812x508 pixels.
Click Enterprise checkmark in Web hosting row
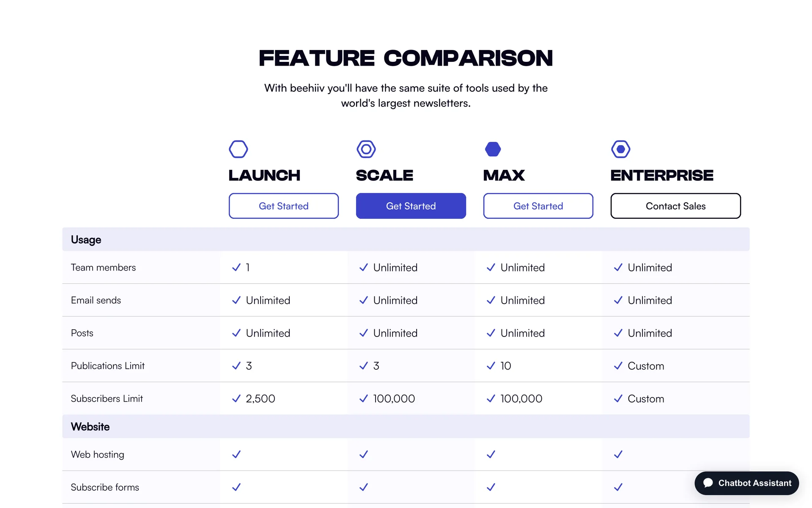coord(618,454)
